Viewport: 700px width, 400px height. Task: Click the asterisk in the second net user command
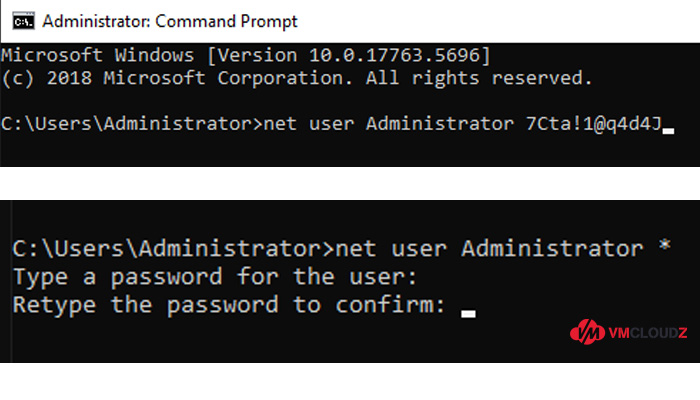click(664, 245)
